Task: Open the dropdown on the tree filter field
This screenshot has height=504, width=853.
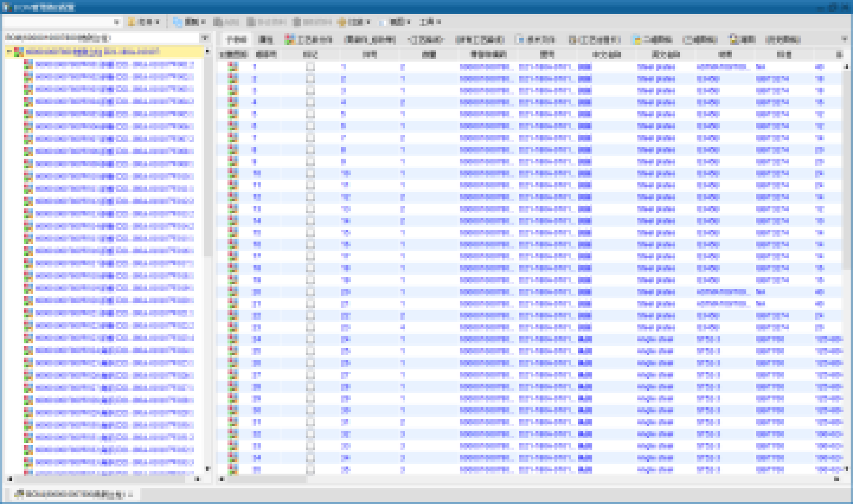Action: pos(205,38)
